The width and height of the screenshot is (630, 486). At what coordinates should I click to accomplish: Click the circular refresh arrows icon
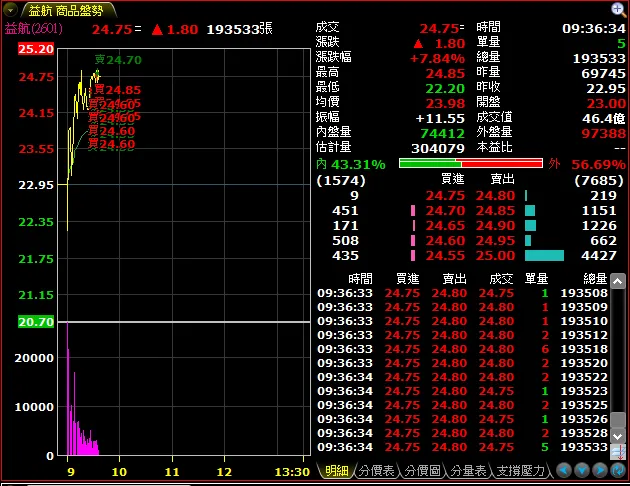coord(618,470)
